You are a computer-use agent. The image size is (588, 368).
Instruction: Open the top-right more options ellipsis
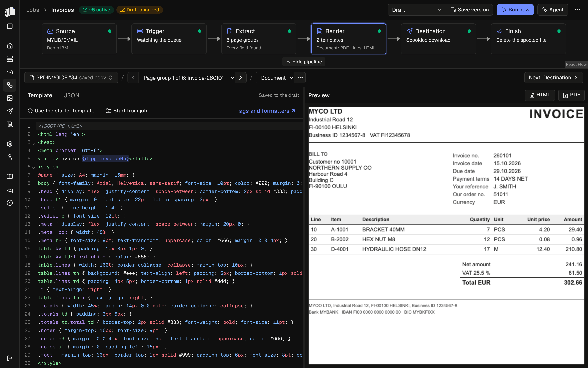pyautogui.click(x=577, y=10)
